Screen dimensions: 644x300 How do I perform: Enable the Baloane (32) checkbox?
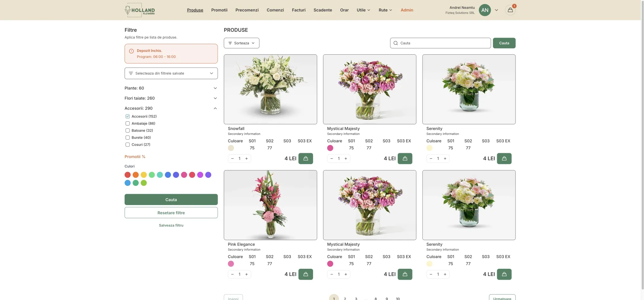[128, 130]
